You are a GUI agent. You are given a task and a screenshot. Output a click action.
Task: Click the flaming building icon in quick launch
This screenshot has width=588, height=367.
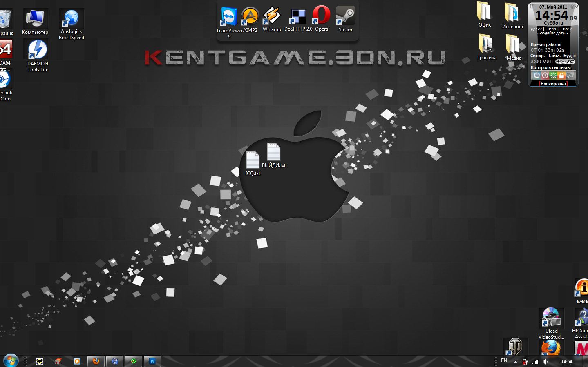[x=58, y=361]
